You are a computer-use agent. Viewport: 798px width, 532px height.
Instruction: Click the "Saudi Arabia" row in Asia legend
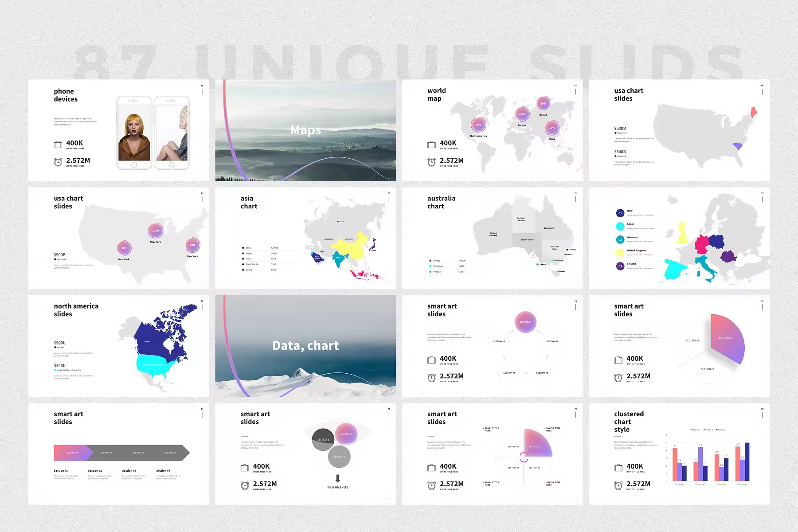click(x=270, y=264)
